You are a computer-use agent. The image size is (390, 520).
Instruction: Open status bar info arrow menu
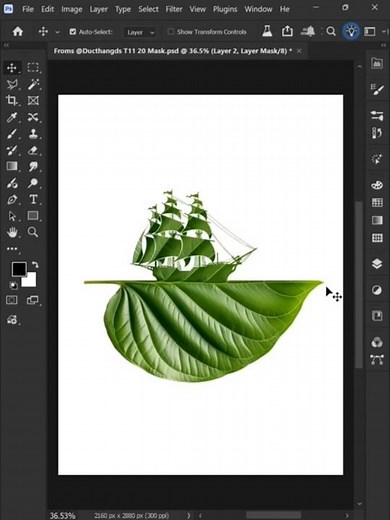189,515
